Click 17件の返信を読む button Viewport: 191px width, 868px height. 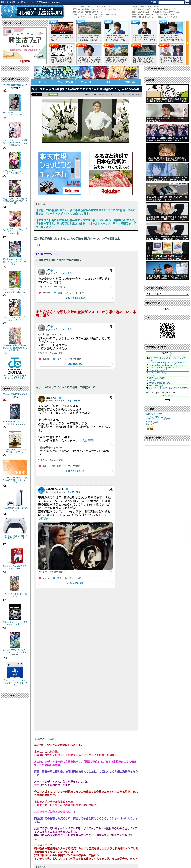(x=75, y=583)
